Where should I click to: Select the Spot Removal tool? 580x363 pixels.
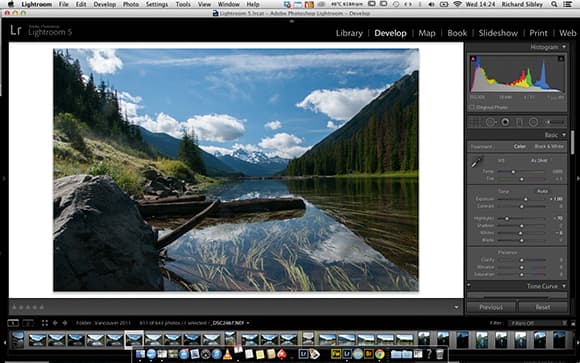(x=490, y=122)
